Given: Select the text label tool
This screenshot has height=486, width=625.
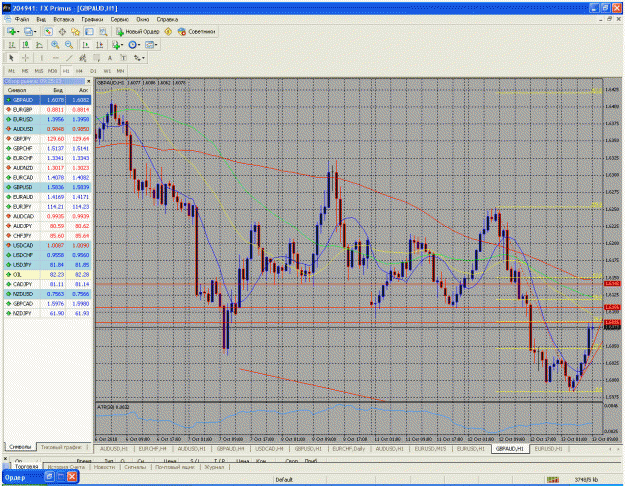Looking at the screenshot, I should click(124, 58).
